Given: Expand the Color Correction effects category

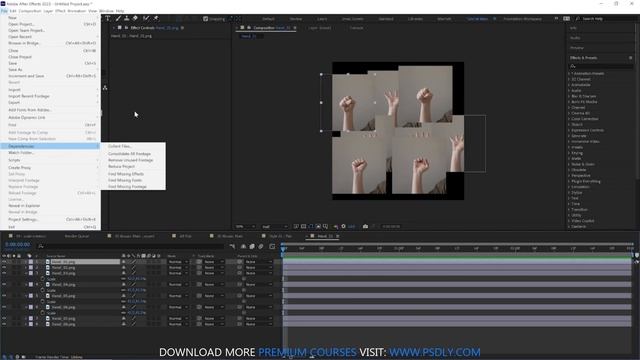Looking at the screenshot, I should [569, 119].
